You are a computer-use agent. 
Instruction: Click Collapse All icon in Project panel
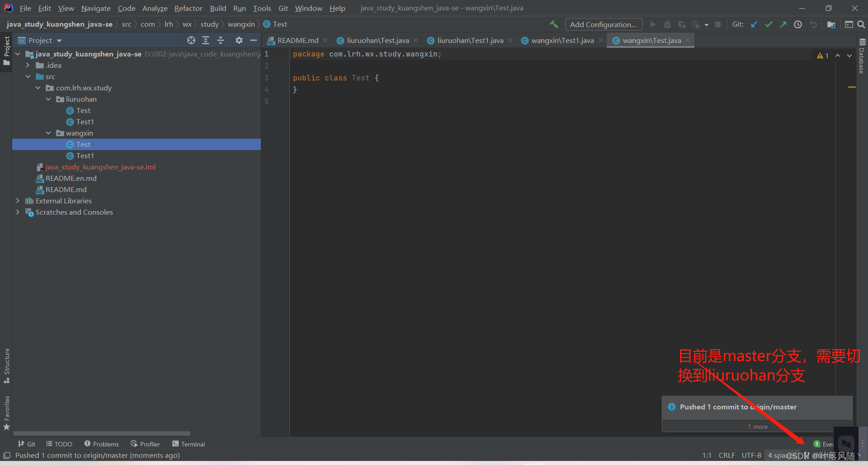tap(221, 40)
